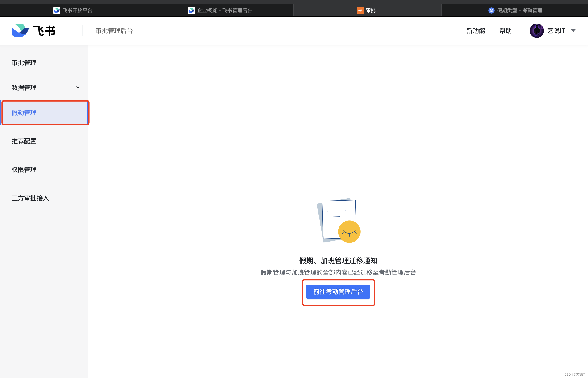This screenshot has width=588, height=378.
Task: Open 新功能 link in header
Action: pos(475,31)
